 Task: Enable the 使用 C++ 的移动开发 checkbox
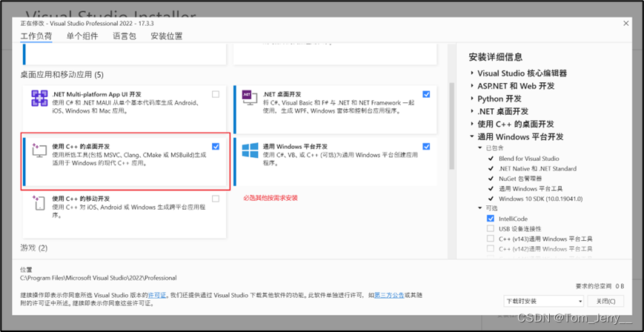(216, 199)
